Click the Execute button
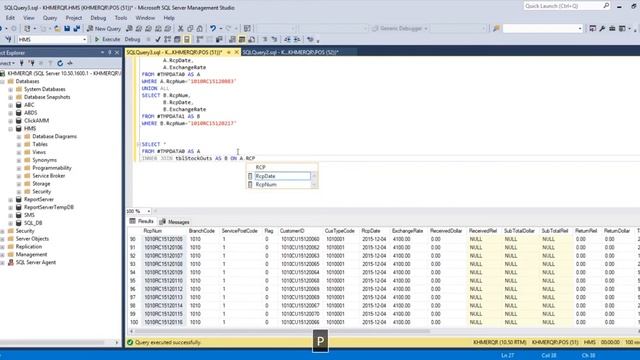The height and width of the screenshot is (360, 640). [x=107, y=40]
